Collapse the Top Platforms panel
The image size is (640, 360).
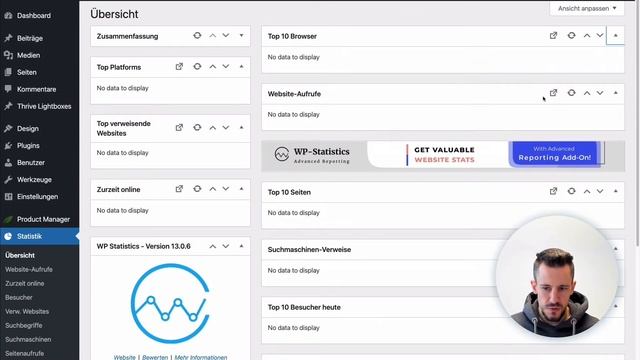(x=242, y=67)
